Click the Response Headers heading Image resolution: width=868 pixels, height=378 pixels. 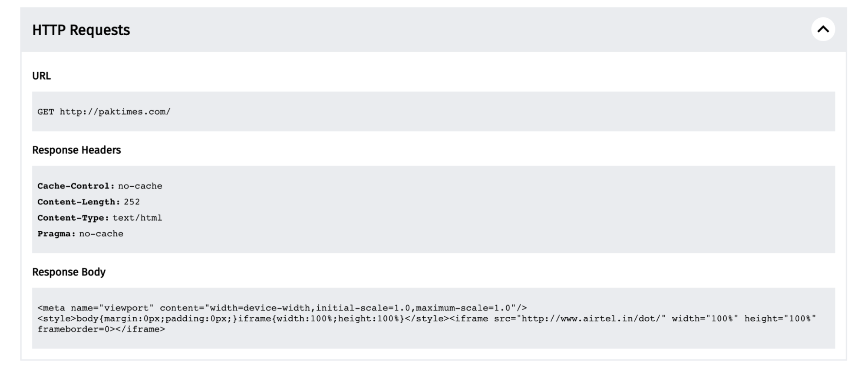pos(76,150)
